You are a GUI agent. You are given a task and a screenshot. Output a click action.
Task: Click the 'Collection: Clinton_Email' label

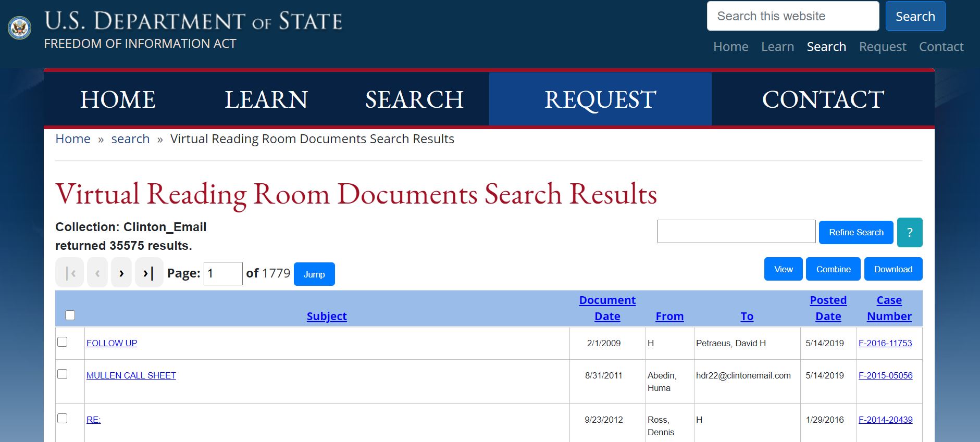pos(131,227)
